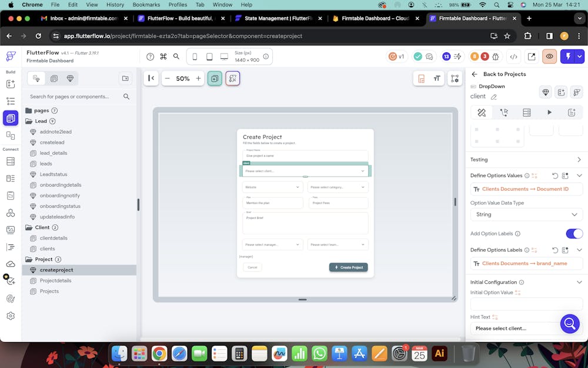
Task: Open Media Assets icon in left rail
Action: [11, 230]
